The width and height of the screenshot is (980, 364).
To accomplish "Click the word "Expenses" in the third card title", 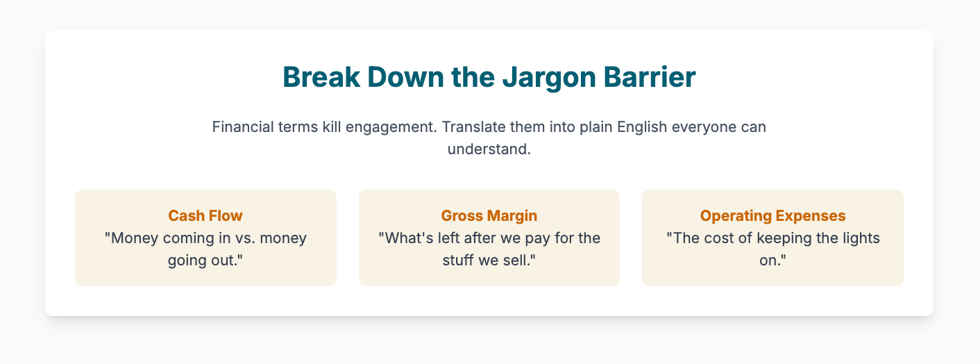I will (x=816, y=215).
